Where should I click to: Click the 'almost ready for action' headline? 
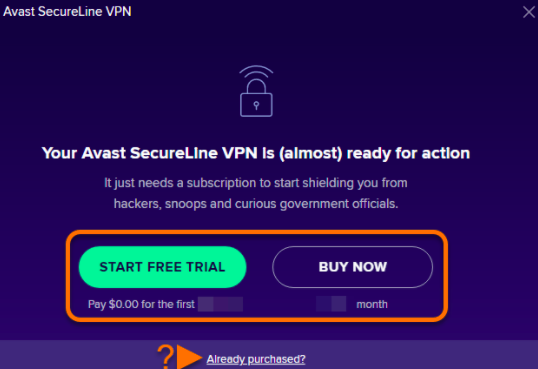click(x=256, y=153)
